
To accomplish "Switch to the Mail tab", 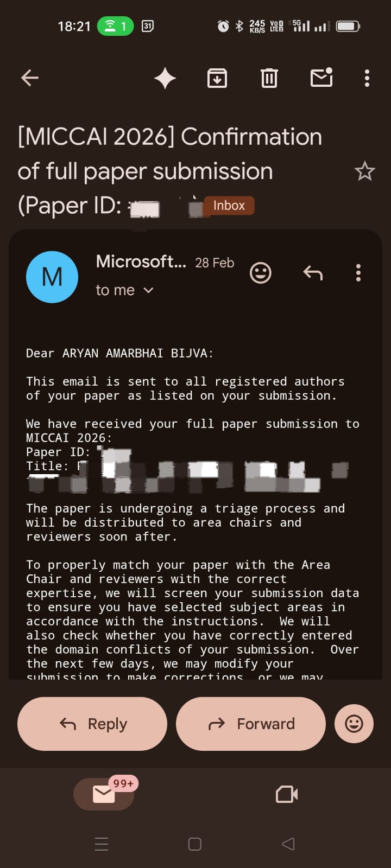I will click(x=103, y=794).
